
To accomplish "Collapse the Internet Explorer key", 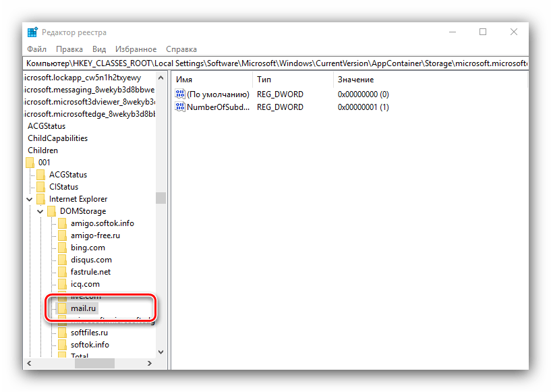I will (30, 199).
